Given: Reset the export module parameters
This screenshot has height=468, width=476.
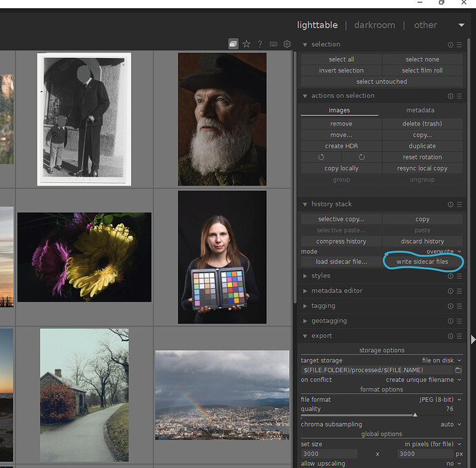Looking at the screenshot, I should pyautogui.click(x=450, y=336).
